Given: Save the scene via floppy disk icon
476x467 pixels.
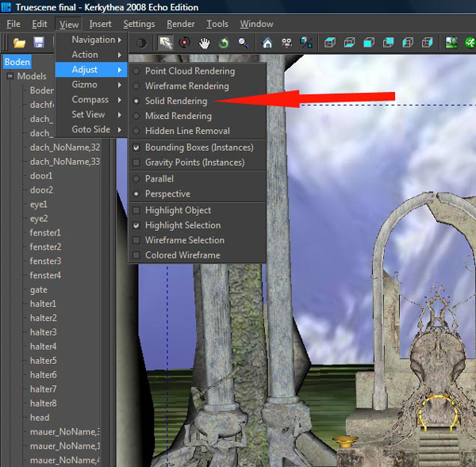Looking at the screenshot, I should [39, 43].
